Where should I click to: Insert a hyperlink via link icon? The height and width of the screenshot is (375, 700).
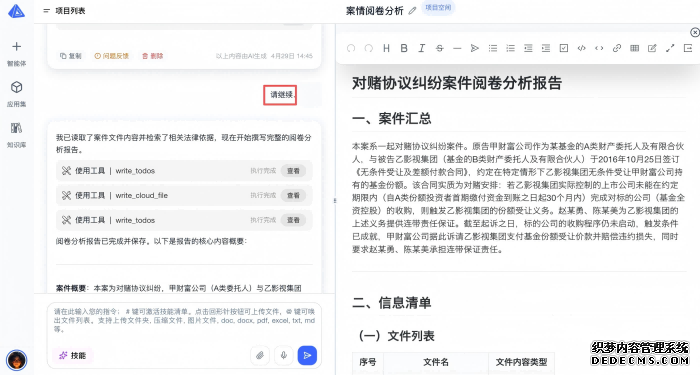click(x=617, y=48)
